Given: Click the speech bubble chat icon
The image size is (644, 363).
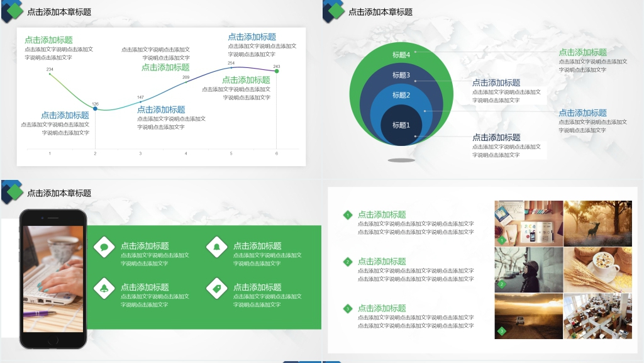Looking at the screenshot, I should click(x=104, y=247).
